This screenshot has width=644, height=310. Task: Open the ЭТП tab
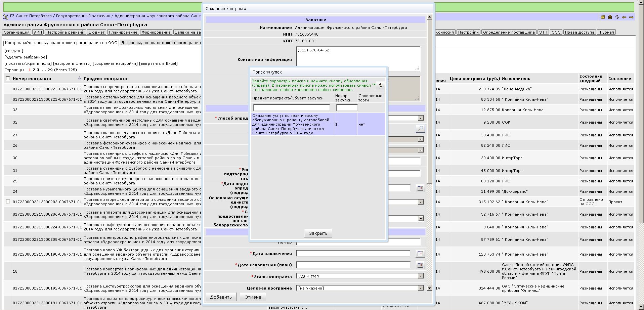point(543,32)
